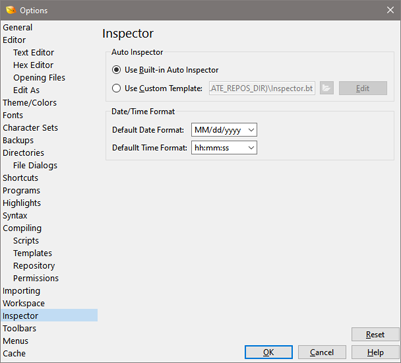The width and height of the screenshot is (401, 363).
Task: Open Backups options page
Action: click(18, 140)
